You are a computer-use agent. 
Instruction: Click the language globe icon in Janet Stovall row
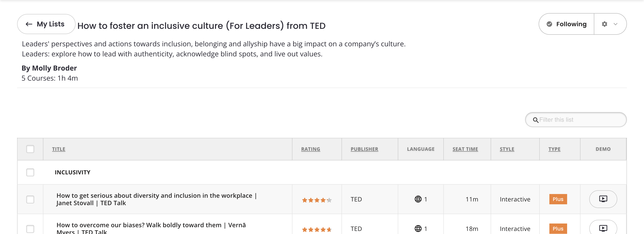click(x=418, y=199)
